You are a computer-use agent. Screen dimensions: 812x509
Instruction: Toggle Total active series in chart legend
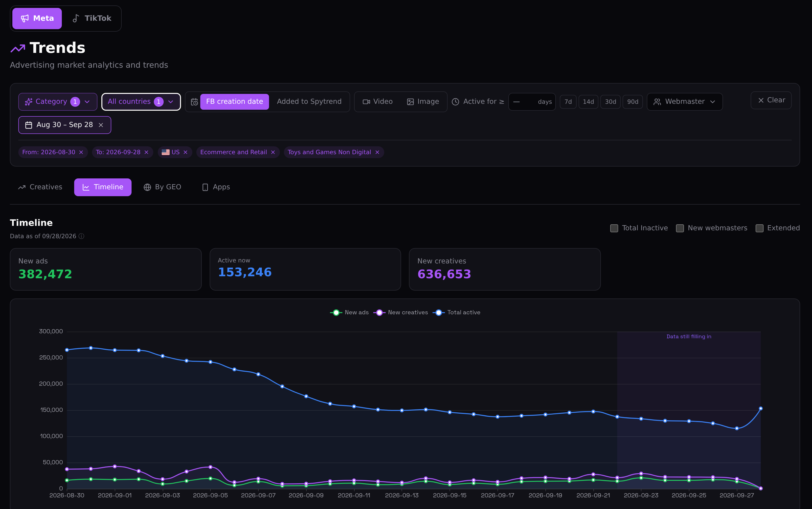click(x=456, y=312)
